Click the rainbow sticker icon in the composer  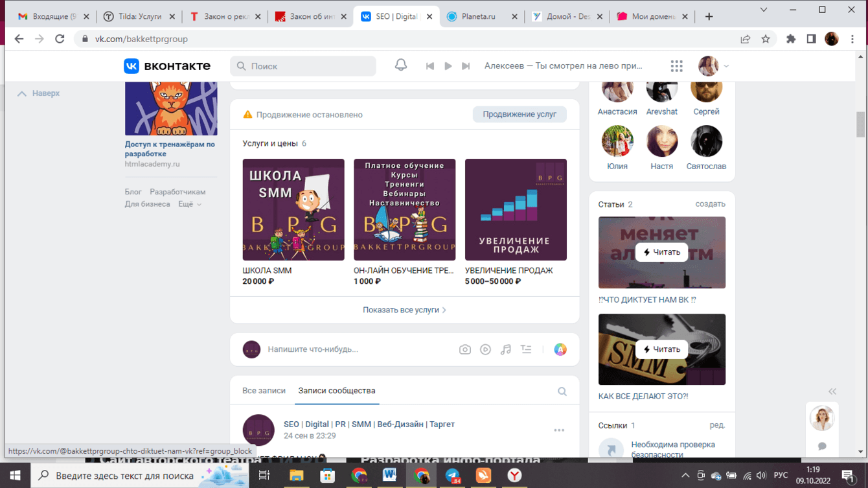pyautogui.click(x=560, y=349)
